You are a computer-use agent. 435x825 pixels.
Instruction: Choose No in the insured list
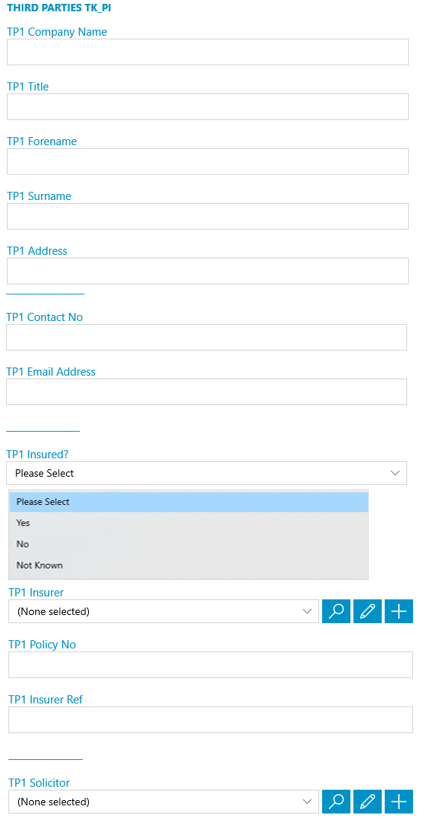point(189,544)
